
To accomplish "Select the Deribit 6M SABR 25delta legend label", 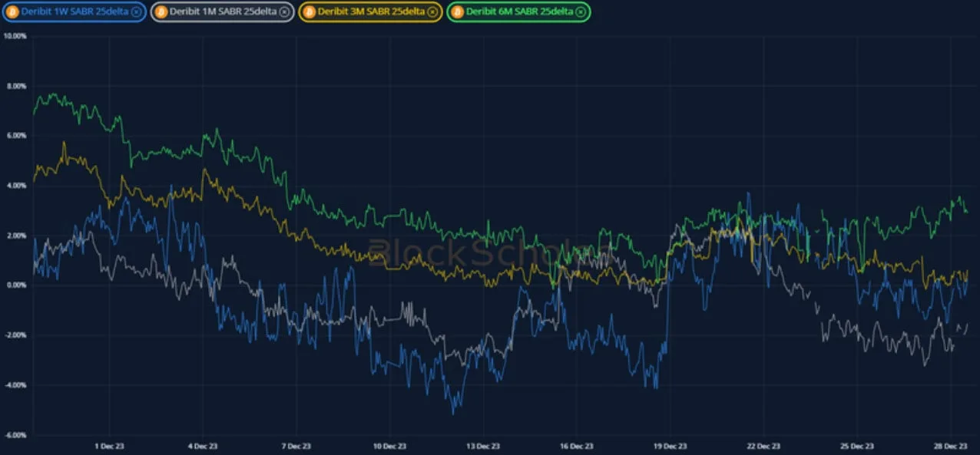I will [x=520, y=12].
